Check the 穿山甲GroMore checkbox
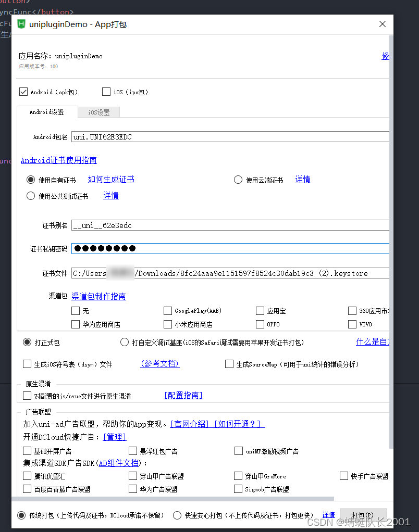419x532 pixels. (238, 476)
